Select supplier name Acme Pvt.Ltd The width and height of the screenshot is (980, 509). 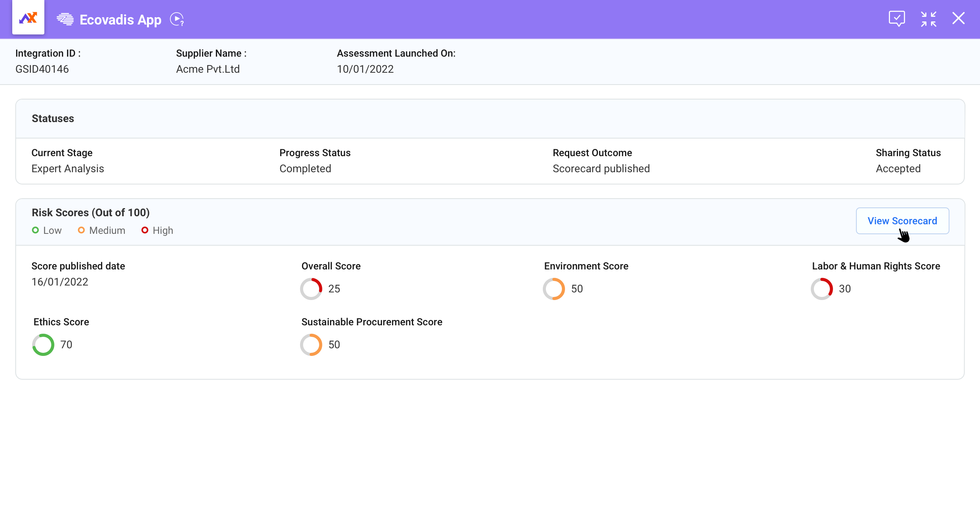208,69
